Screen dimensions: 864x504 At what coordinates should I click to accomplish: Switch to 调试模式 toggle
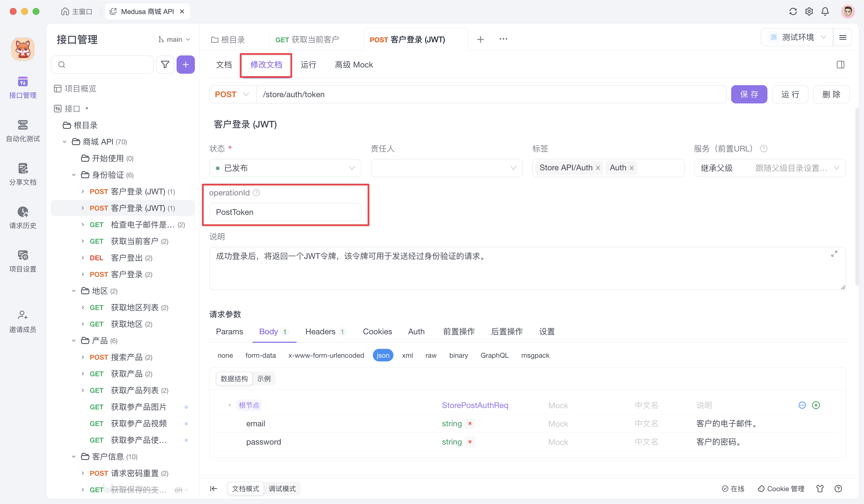tap(282, 489)
